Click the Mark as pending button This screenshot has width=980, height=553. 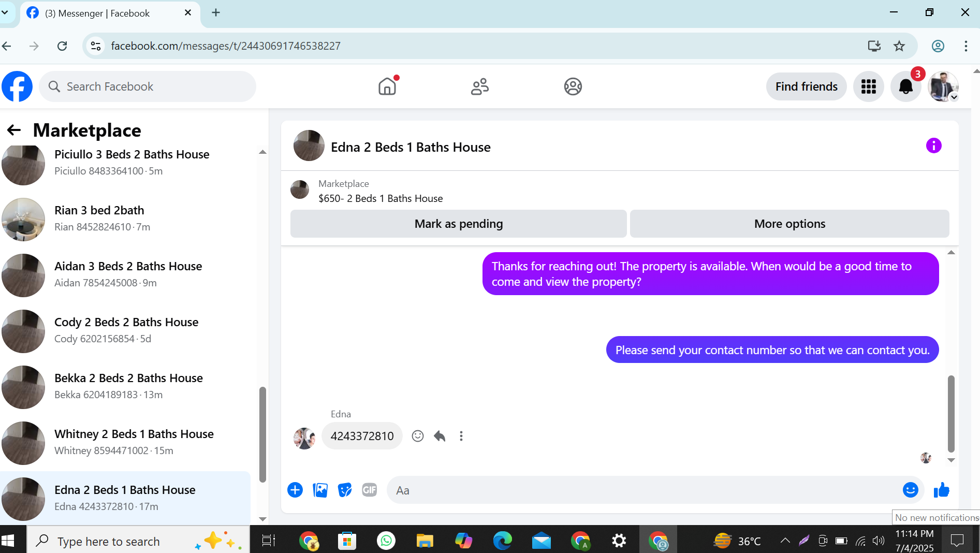tap(458, 224)
